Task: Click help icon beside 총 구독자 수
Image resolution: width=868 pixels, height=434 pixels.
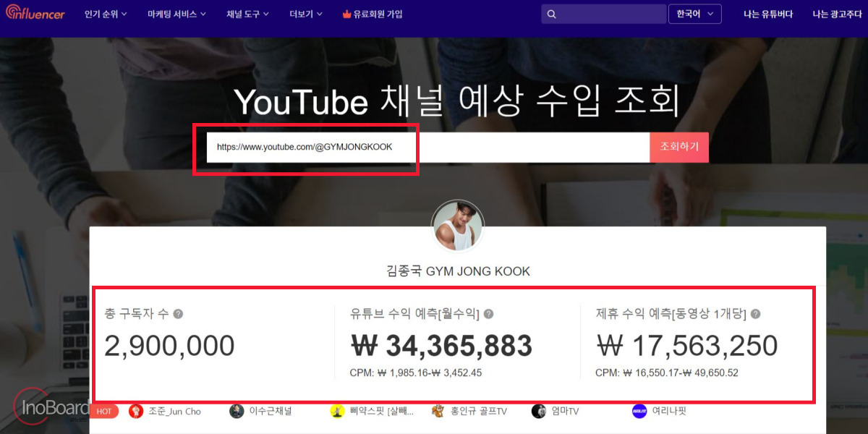Action: 178,314
